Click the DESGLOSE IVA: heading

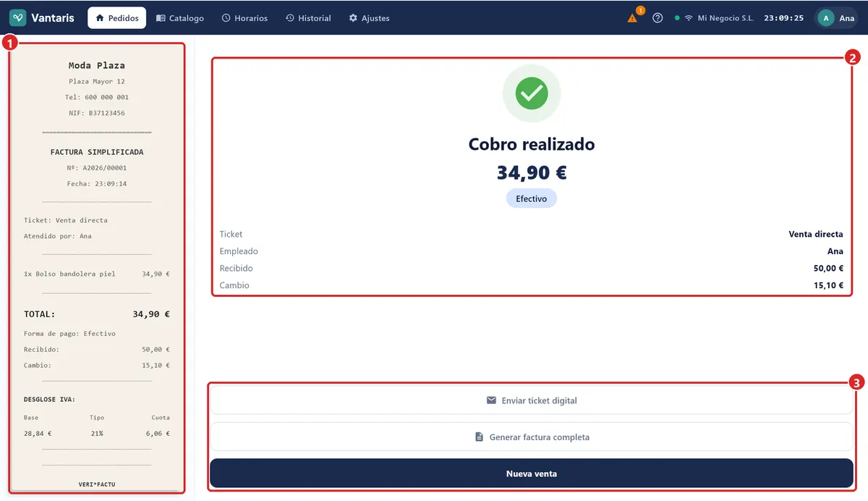click(49, 399)
